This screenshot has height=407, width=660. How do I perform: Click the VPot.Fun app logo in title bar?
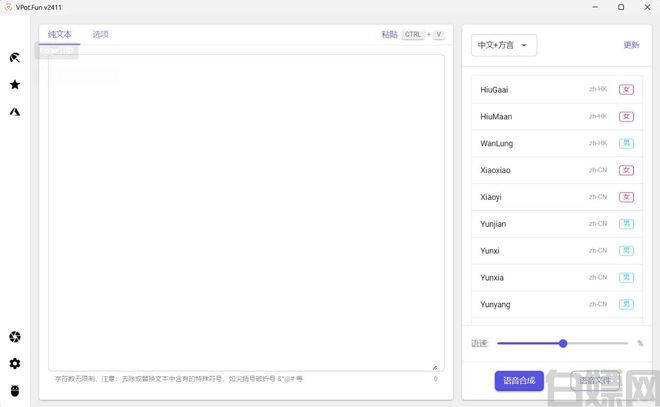8,7
